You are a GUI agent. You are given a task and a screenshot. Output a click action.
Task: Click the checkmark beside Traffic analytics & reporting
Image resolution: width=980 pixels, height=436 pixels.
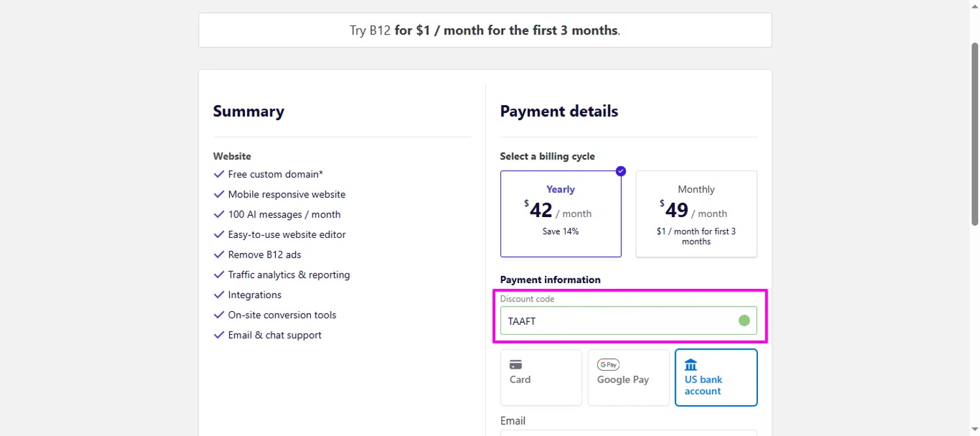coord(219,275)
